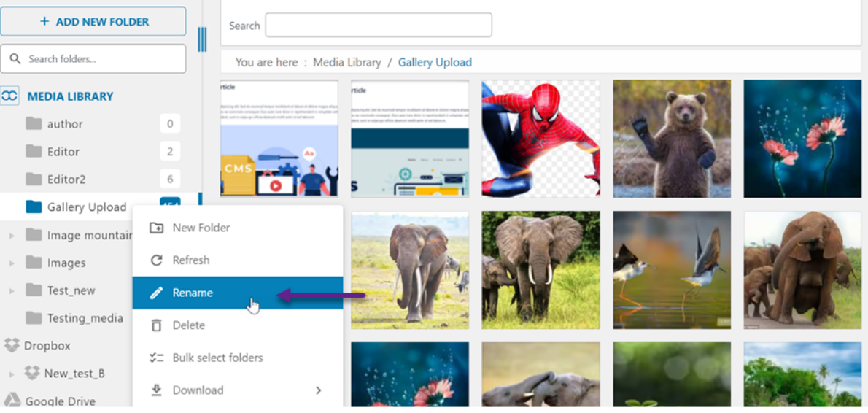The image size is (868, 413).
Task: Click the Editor folder count badge 2
Action: click(x=170, y=152)
